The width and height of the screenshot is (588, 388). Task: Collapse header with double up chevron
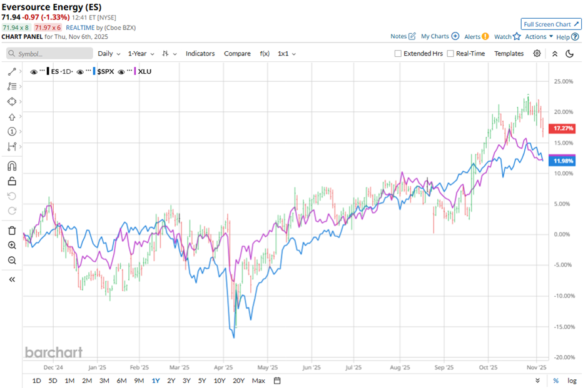tap(555, 54)
